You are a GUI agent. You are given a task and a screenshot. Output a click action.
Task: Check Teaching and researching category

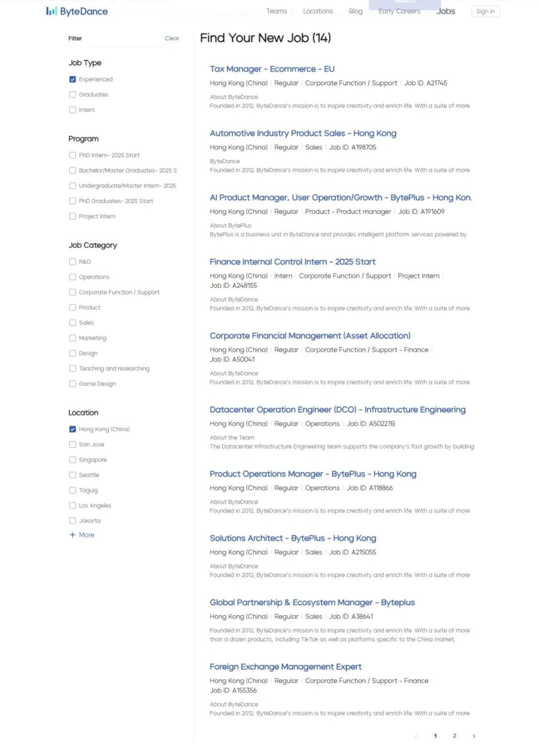coord(72,369)
